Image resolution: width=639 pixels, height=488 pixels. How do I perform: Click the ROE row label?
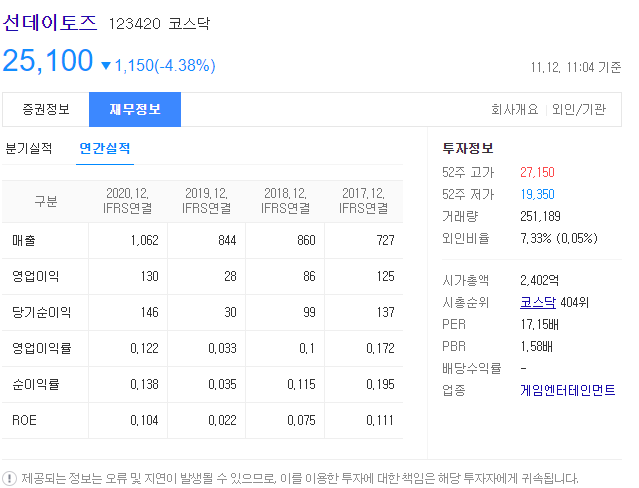(24, 420)
